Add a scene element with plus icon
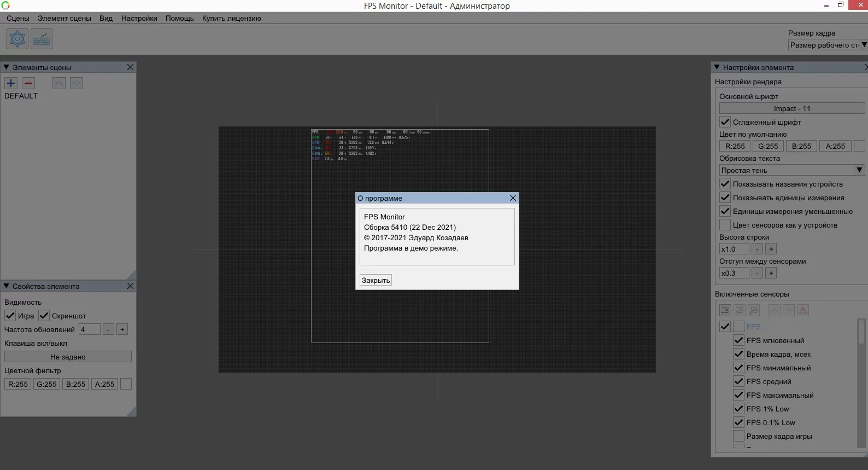Viewport: 868px width, 470px height. pyautogui.click(x=11, y=83)
